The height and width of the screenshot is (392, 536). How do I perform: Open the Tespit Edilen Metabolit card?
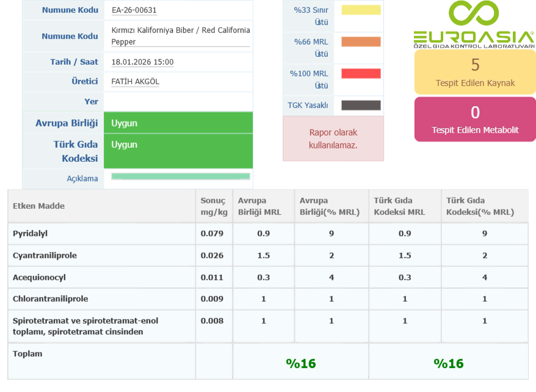(x=475, y=119)
